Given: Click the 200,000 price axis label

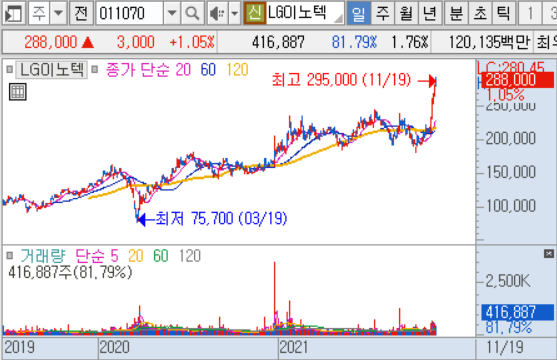Looking at the screenshot, I should [x=510, y=139].
